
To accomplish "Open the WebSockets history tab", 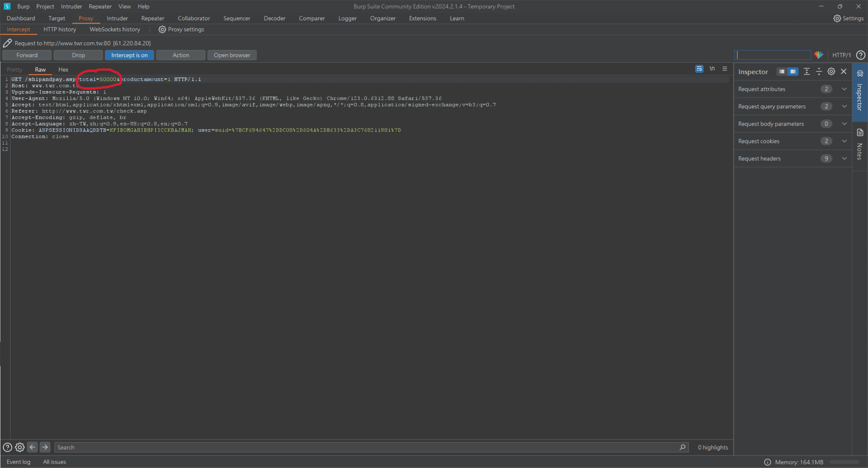I will point(115,29).
